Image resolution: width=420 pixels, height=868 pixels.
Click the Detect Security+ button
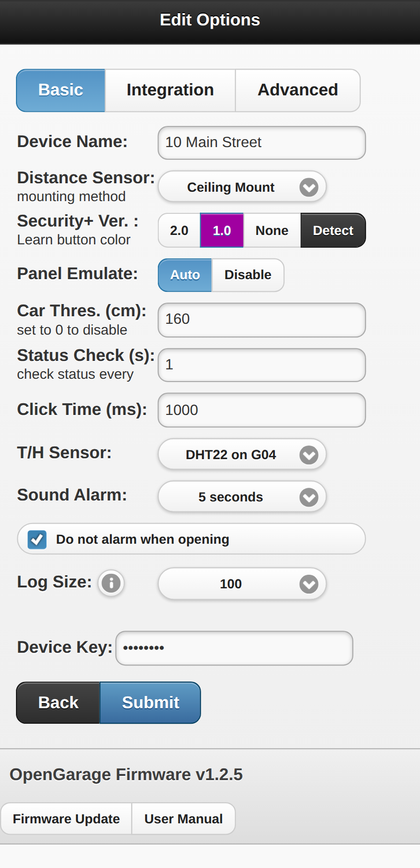pyautogui.click(x=333, y=230)
